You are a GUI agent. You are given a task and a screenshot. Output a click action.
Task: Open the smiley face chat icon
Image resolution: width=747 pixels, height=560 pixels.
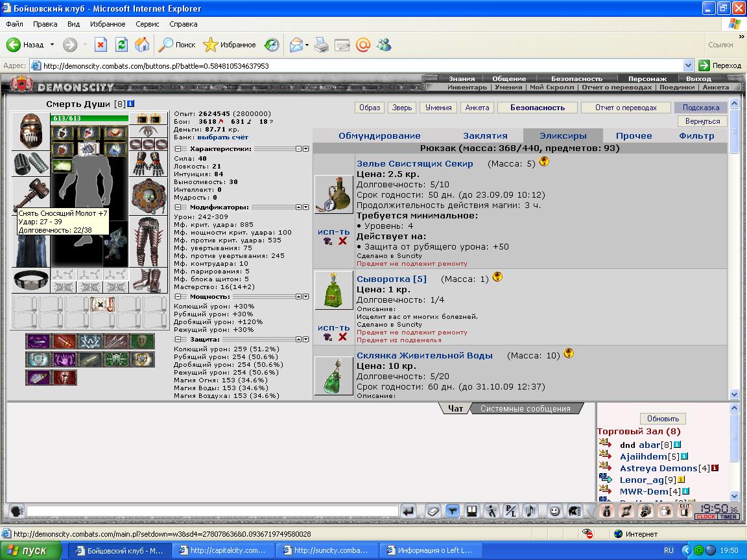point(554,511)
